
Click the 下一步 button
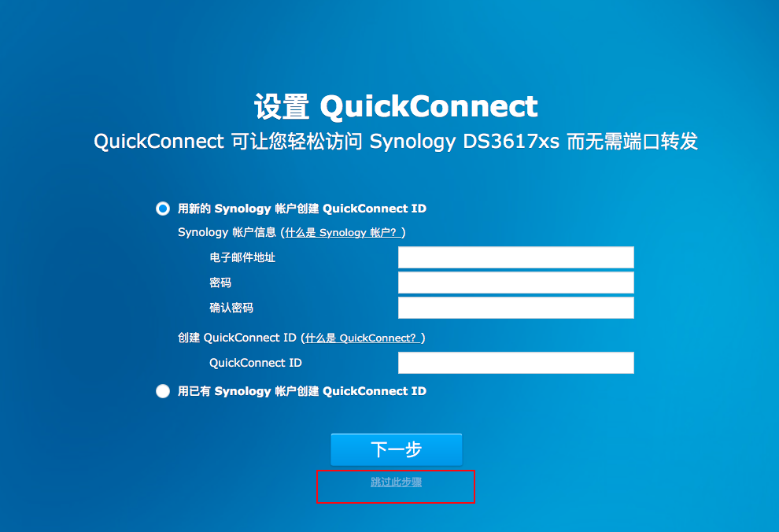[397, 449]
